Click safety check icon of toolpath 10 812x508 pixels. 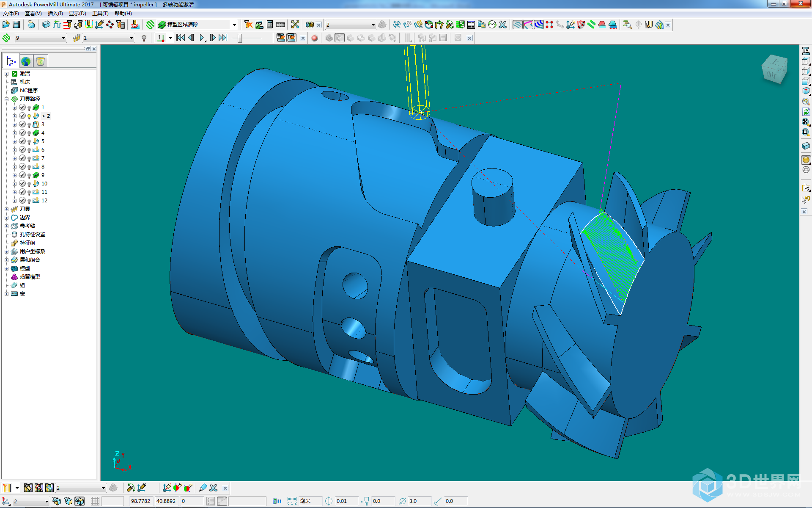pyautogui.click(x=22, y=184)
